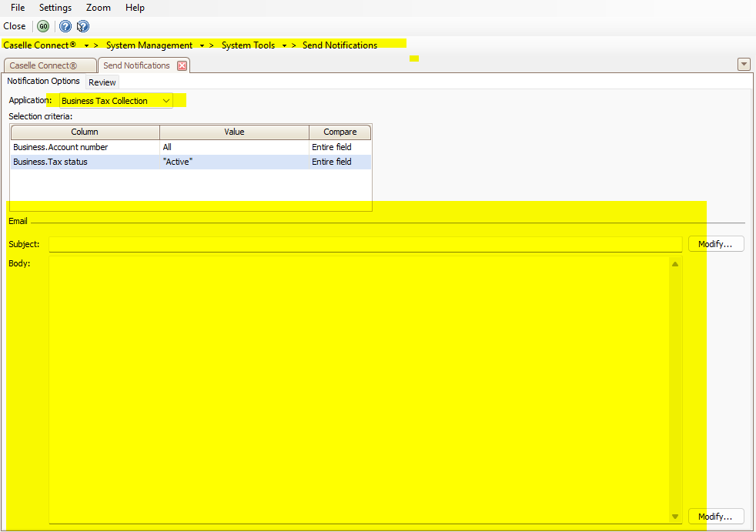Switch to the Review tab

(x=102, y=82)
